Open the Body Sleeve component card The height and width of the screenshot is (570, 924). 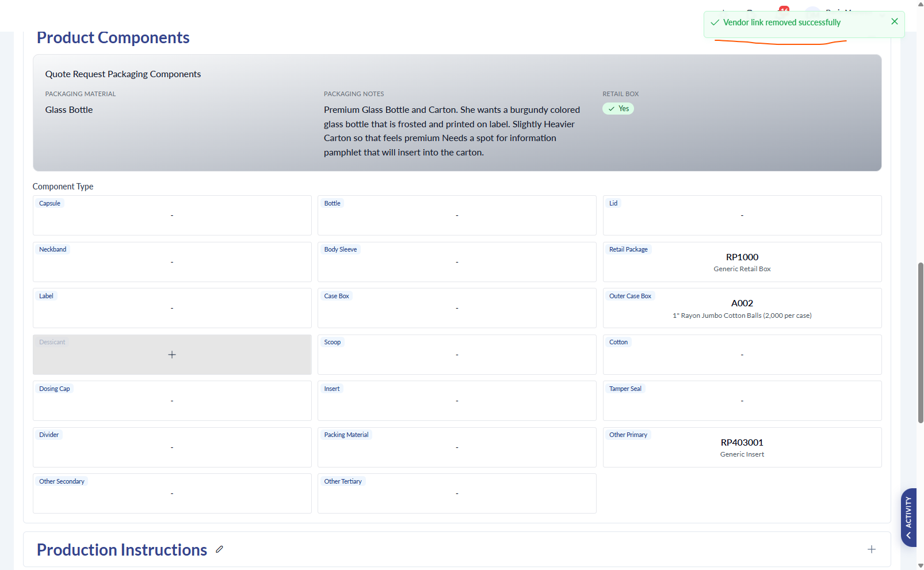coord(457,262)
